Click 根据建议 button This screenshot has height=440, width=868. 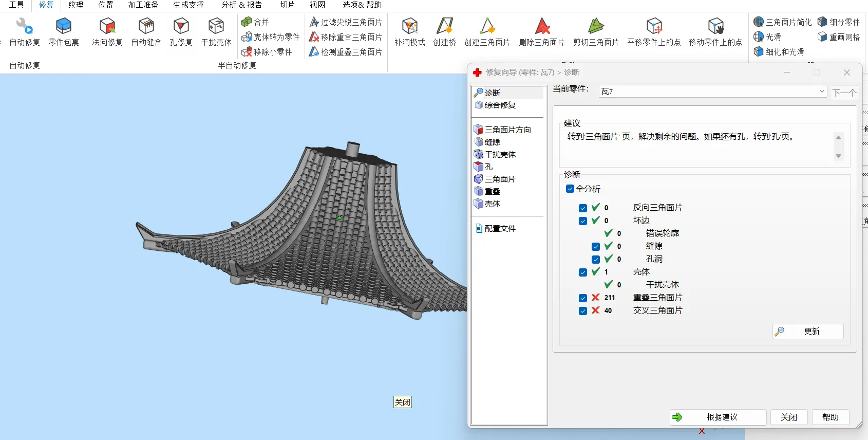pos(718,417)
